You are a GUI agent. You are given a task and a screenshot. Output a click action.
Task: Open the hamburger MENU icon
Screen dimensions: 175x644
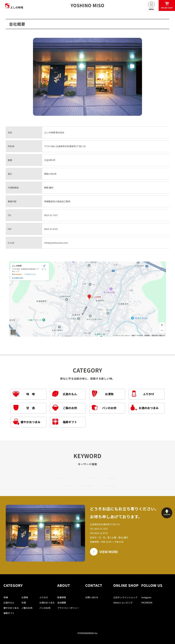pyautogui.click(x=151, y=5)
